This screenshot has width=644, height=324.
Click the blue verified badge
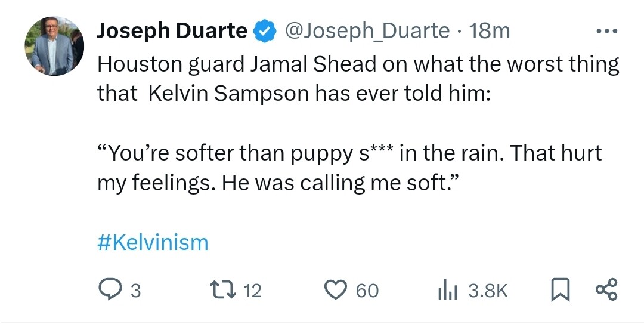click(264, 30)
